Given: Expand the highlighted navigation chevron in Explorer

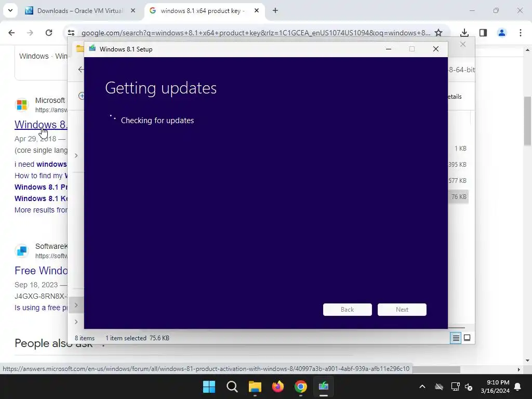Looking at the screenshot, I should pyautogui.click(x=76, y=305).
